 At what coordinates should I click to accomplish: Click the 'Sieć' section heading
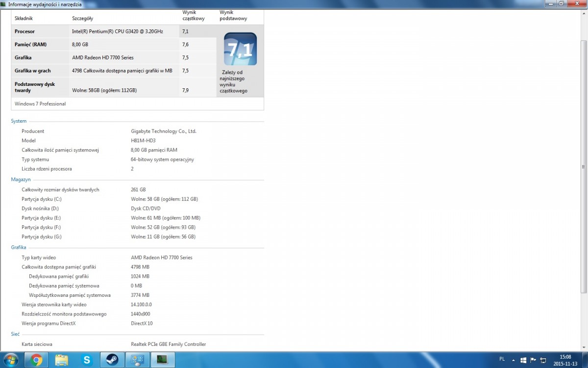[15, 334]
